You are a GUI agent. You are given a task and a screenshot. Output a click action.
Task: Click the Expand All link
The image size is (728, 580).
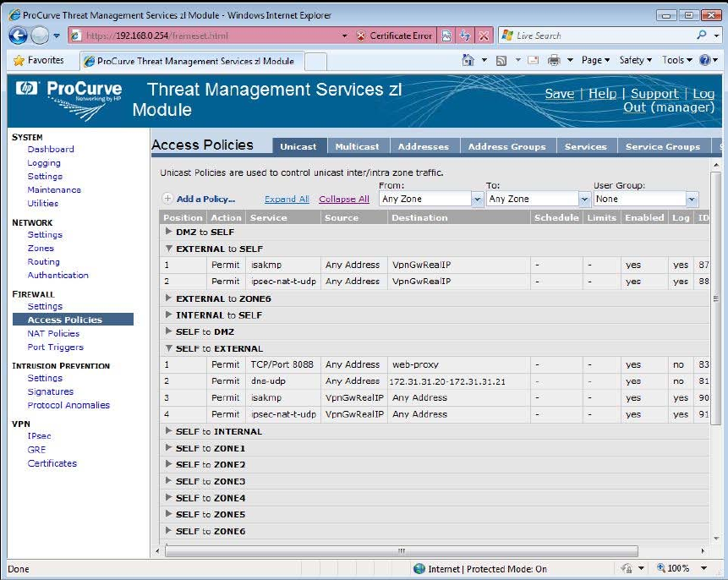click(287, 199)
